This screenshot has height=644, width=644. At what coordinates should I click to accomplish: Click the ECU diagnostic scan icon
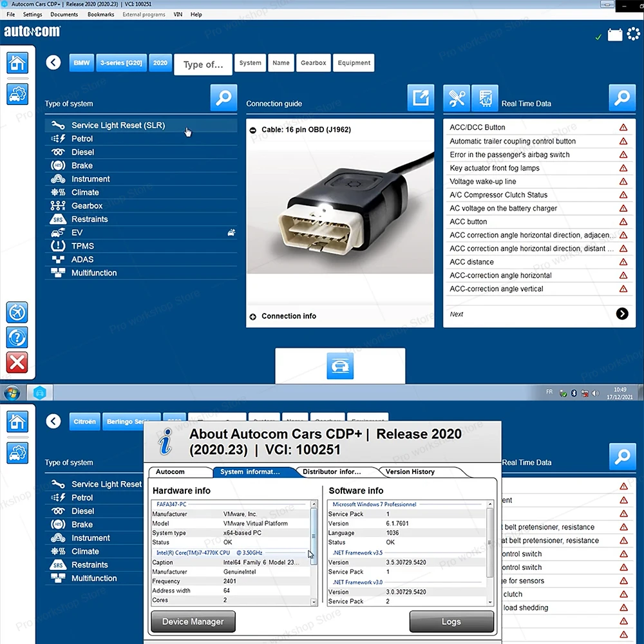(485, 98)
